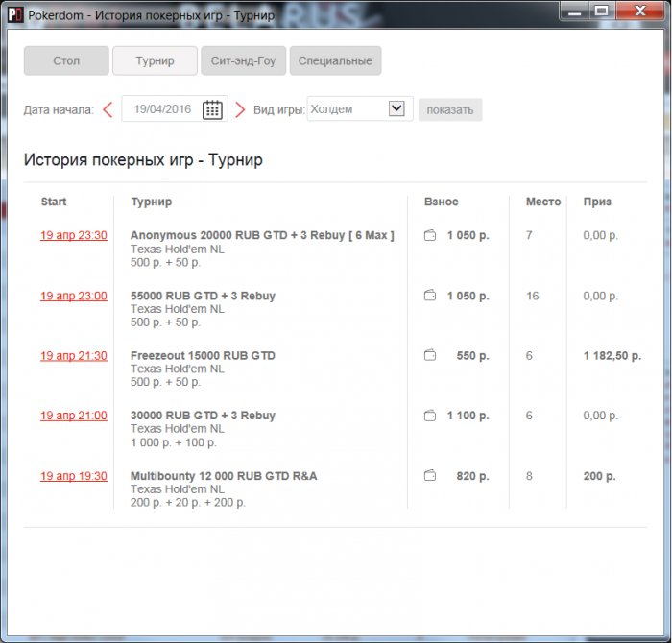The height and width of the screenshot is (643, 672).
Task: Open tournament link 19 апр 23:00
Action: (74, 296)
